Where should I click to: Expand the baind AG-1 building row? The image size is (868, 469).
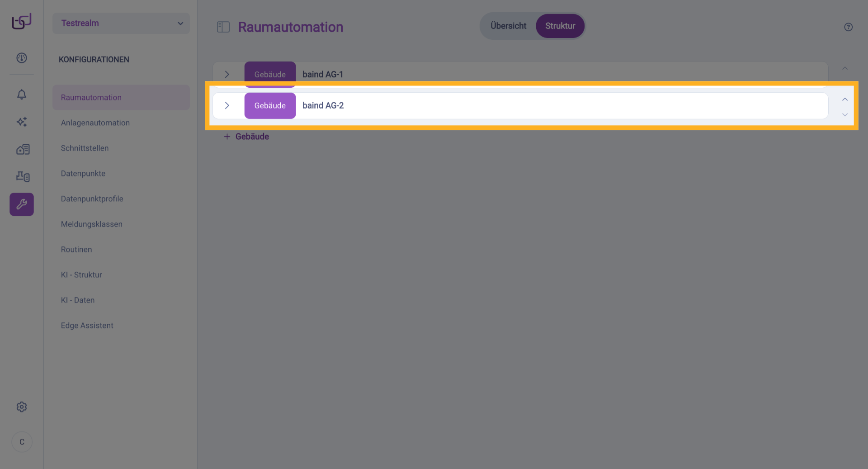(227, 74)
